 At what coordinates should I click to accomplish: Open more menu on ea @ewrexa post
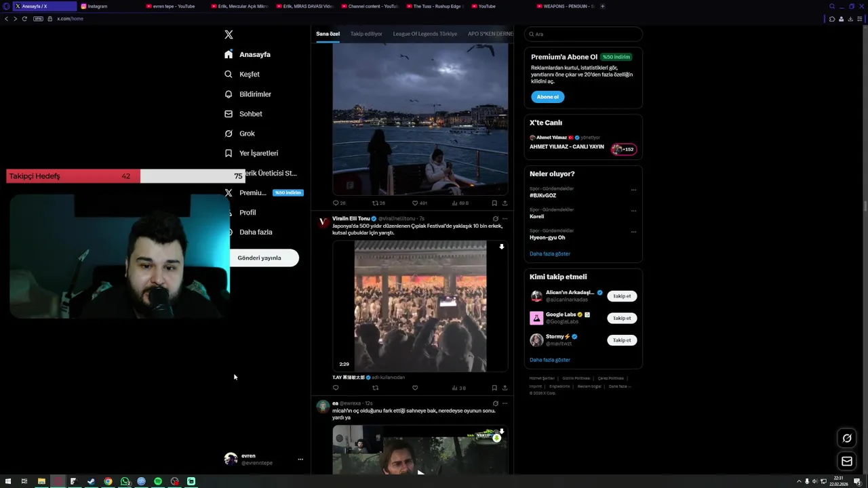point(505,403)
